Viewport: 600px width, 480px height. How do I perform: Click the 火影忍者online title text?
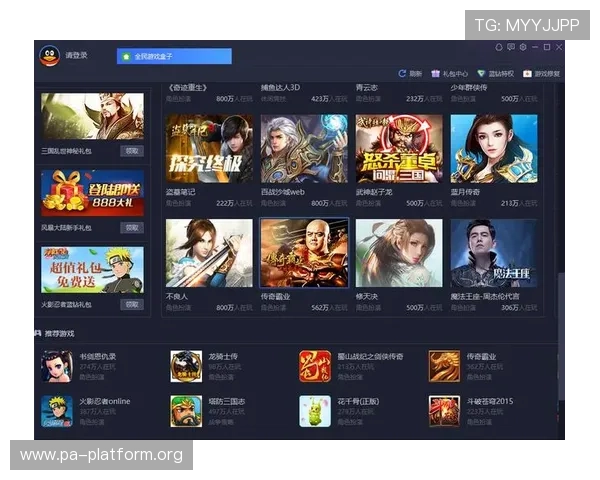coord(105,401)
